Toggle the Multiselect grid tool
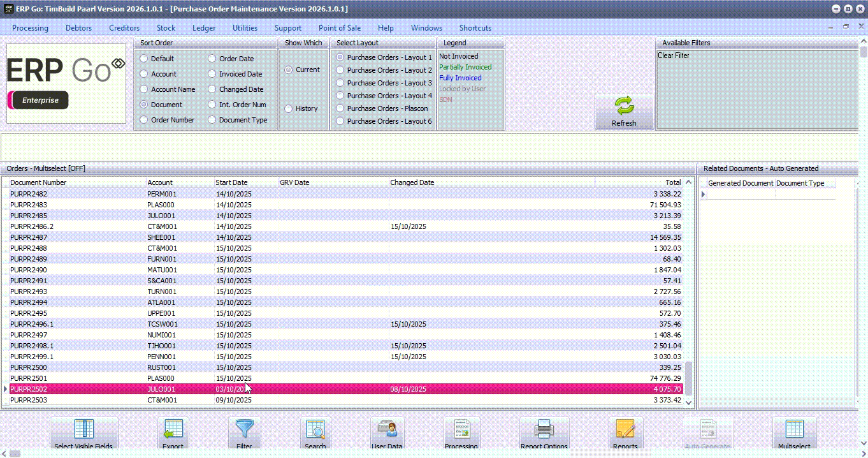Screen dimensions: 868x458 [x=794, y=434]
